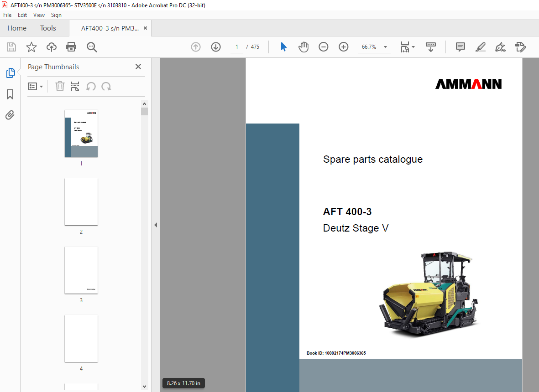Show Page Thumbnails via sidebar pages icon
The height and width of the screenshot is (392, 539).
10,73
